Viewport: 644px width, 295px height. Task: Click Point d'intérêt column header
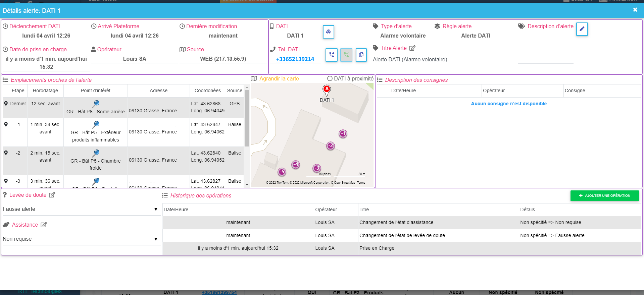tap(96, 91)
